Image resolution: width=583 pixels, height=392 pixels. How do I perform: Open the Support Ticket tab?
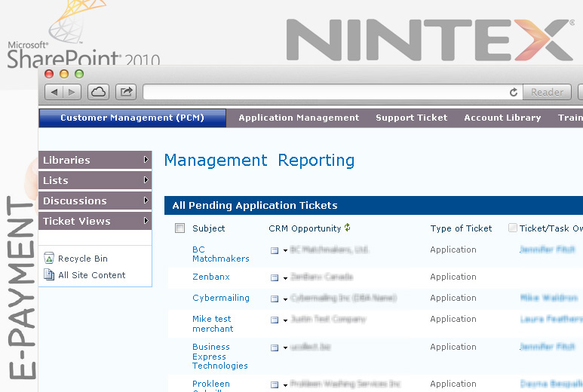click(411, 118)
